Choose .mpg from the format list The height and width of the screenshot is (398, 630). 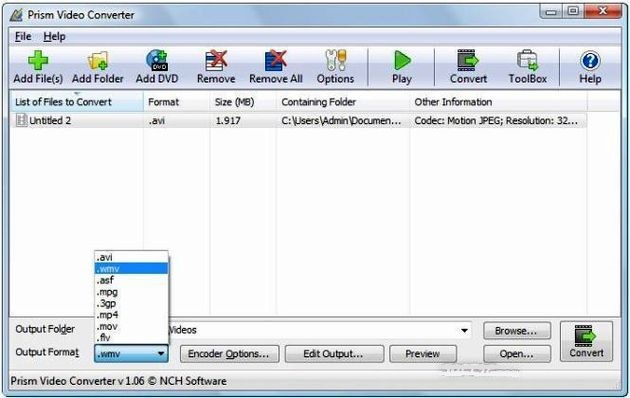point(131,292)
